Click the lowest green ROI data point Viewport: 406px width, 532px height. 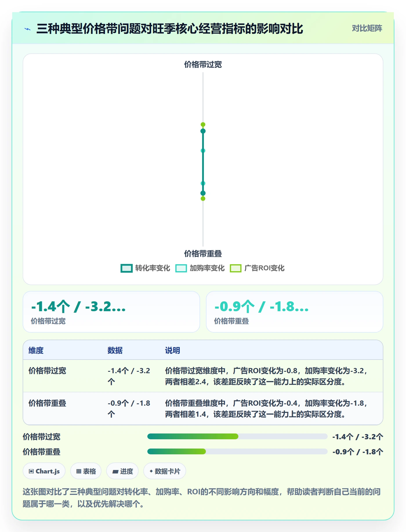click(203, 198)
